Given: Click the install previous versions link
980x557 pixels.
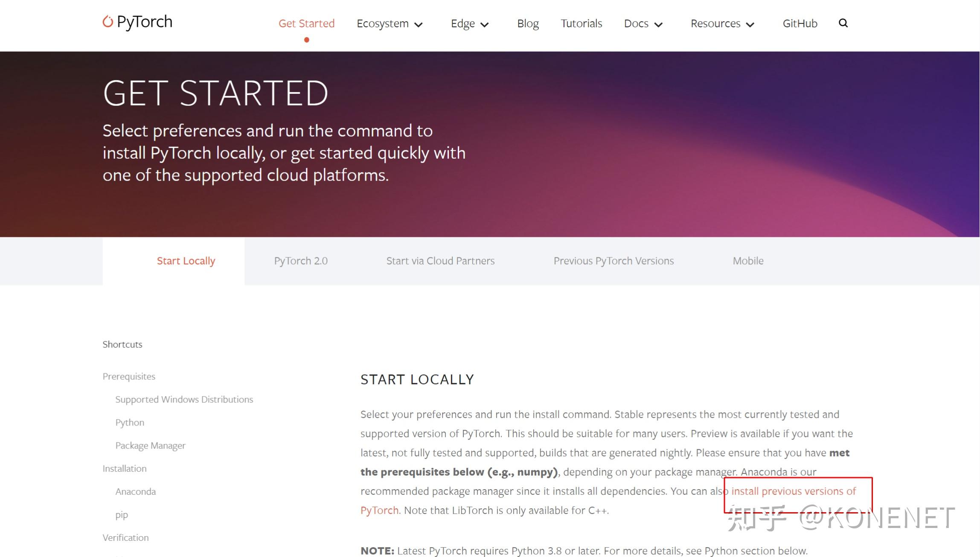Looking at the screenshot, I should coord(793,491).
